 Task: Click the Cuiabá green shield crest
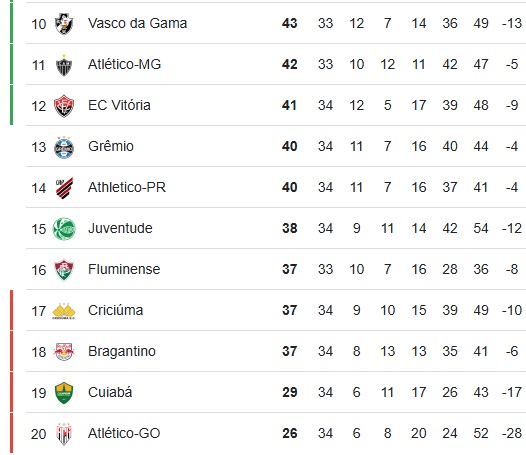pyautogui.click(x=64, y=393)
